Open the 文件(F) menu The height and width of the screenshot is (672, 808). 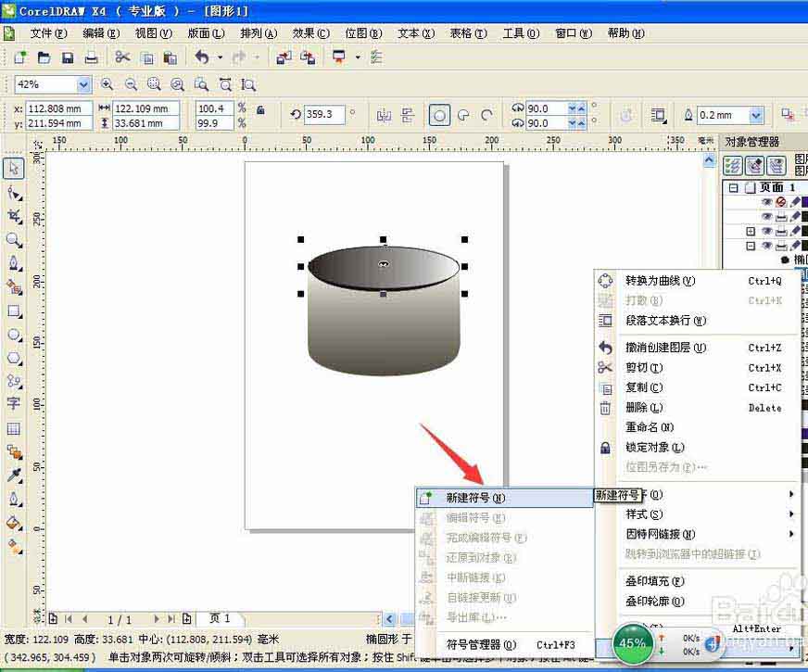click(x=48, y=33)
